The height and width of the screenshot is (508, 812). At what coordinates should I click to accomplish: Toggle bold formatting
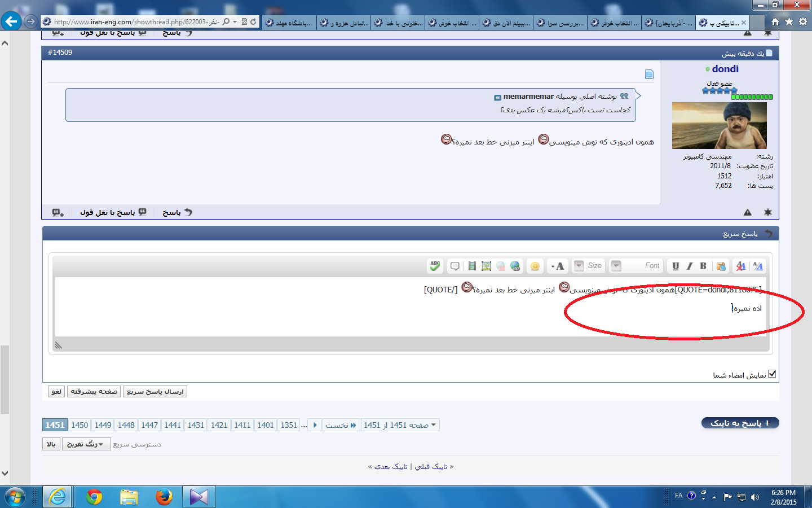coord(703,266)
